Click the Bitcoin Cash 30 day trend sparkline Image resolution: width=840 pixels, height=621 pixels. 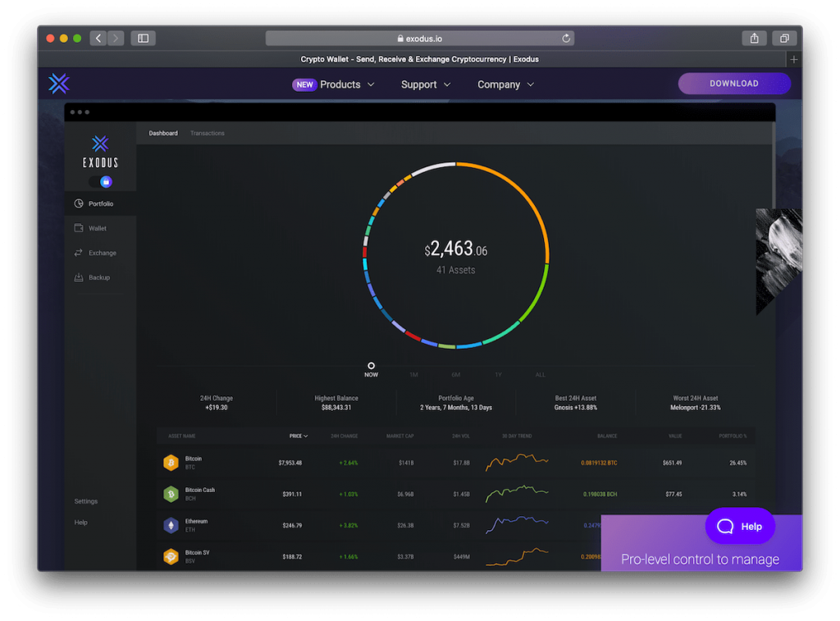click(x=517, y=493)
